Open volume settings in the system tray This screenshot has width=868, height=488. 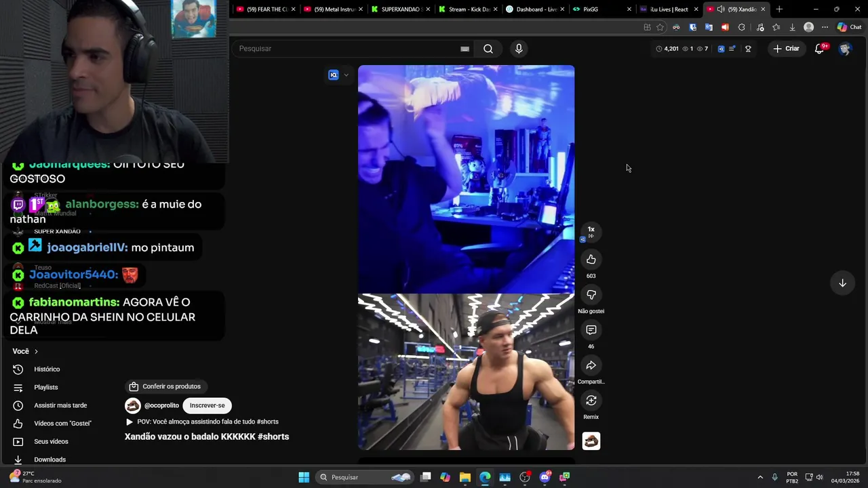coord(820,477)
